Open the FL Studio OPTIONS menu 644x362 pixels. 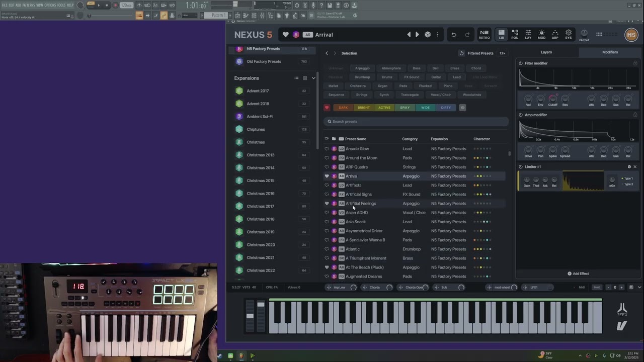(50, 5)
